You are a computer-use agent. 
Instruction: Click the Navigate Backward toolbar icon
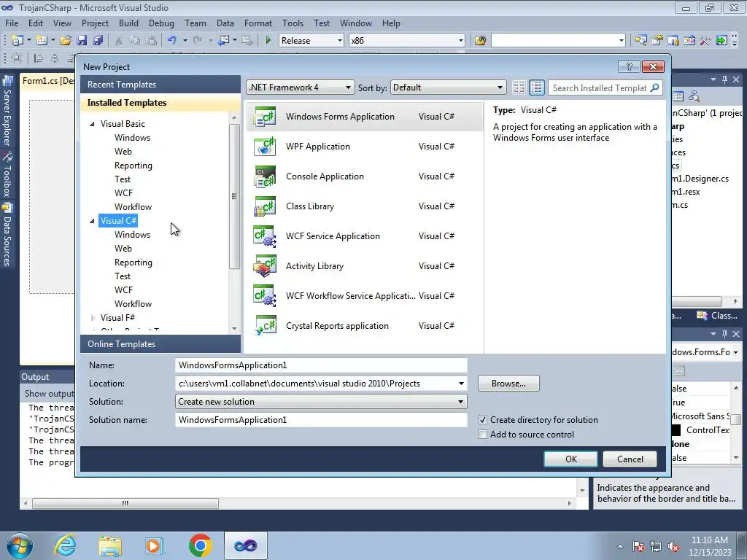pos(223,41)
